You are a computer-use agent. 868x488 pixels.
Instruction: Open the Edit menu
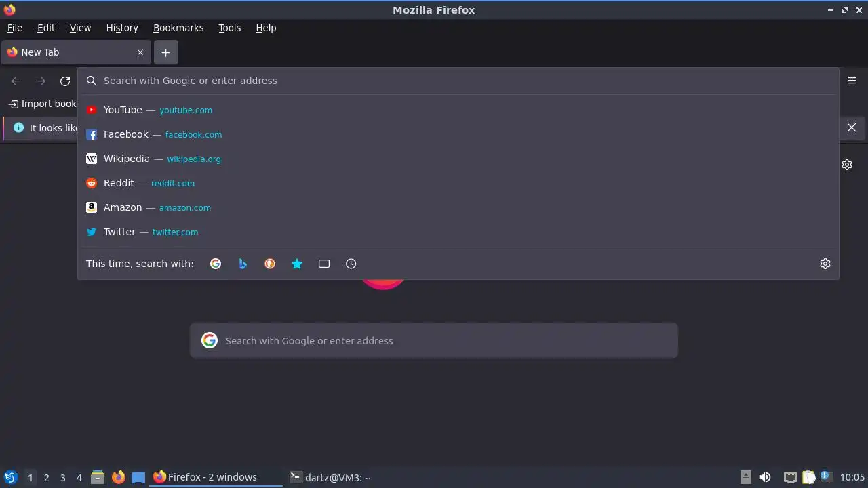tap(46, 28)
